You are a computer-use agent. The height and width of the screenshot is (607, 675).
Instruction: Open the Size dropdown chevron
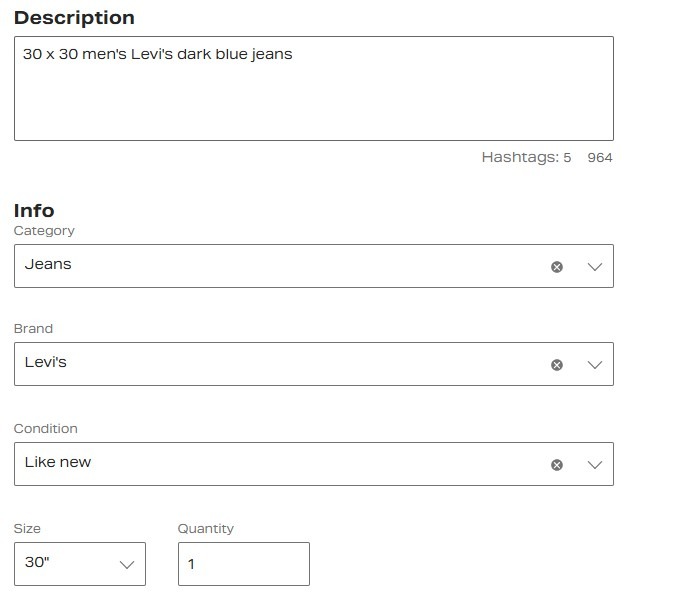click(x=127, y=565)
